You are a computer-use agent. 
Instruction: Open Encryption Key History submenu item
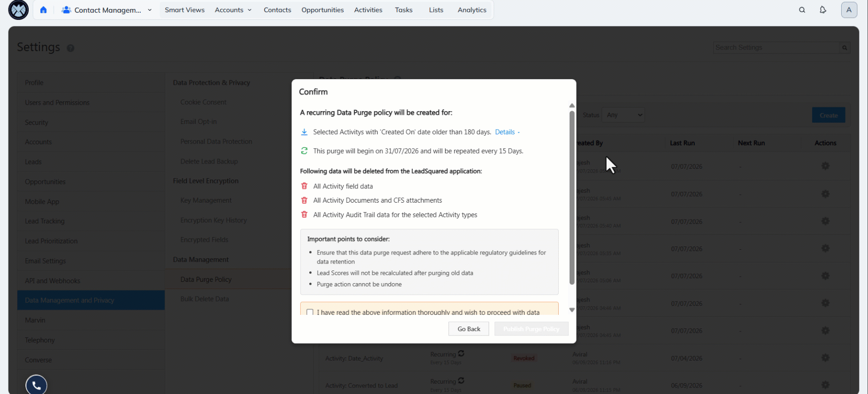tap(213, 220)
